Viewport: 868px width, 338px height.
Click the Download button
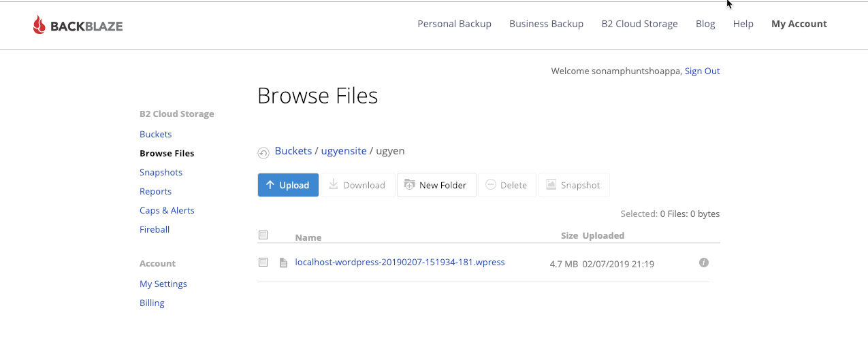click(x=357, y=185)
